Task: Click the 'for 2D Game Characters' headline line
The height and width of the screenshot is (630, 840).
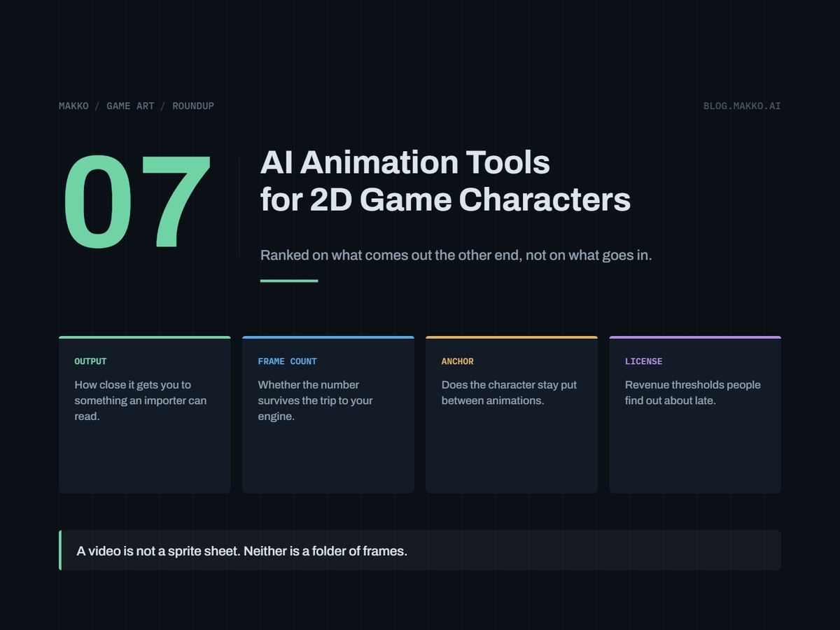Action: (445, 199)
